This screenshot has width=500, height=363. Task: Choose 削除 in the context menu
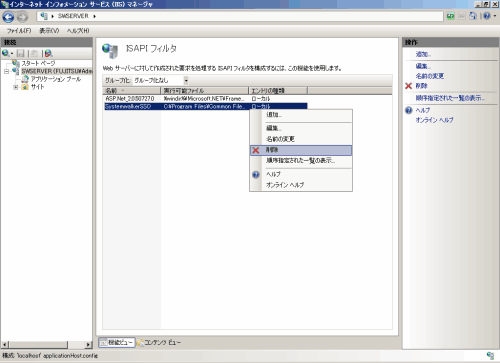click(x=301, y=150)
